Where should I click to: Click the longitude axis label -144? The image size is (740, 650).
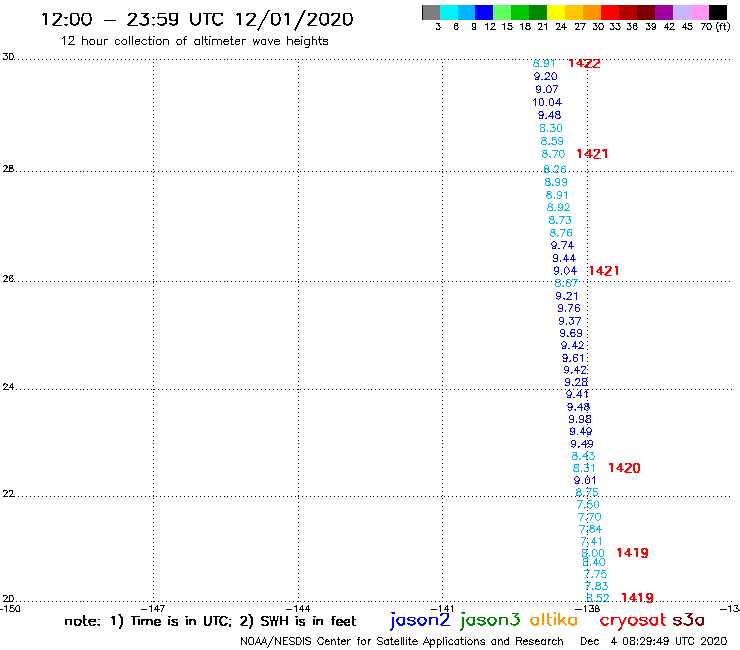298,609
